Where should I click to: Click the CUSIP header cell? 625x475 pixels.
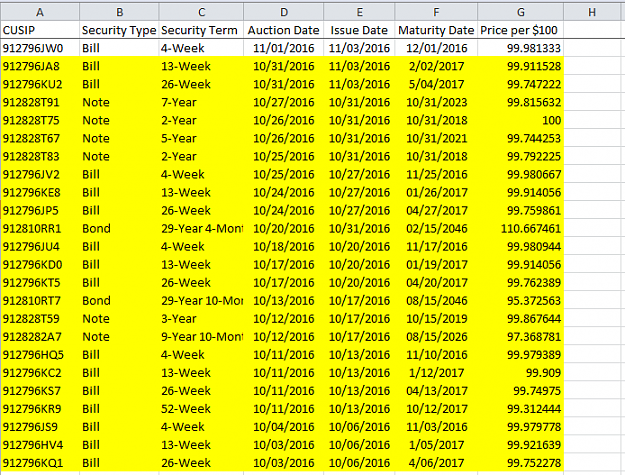pos(40,30)
